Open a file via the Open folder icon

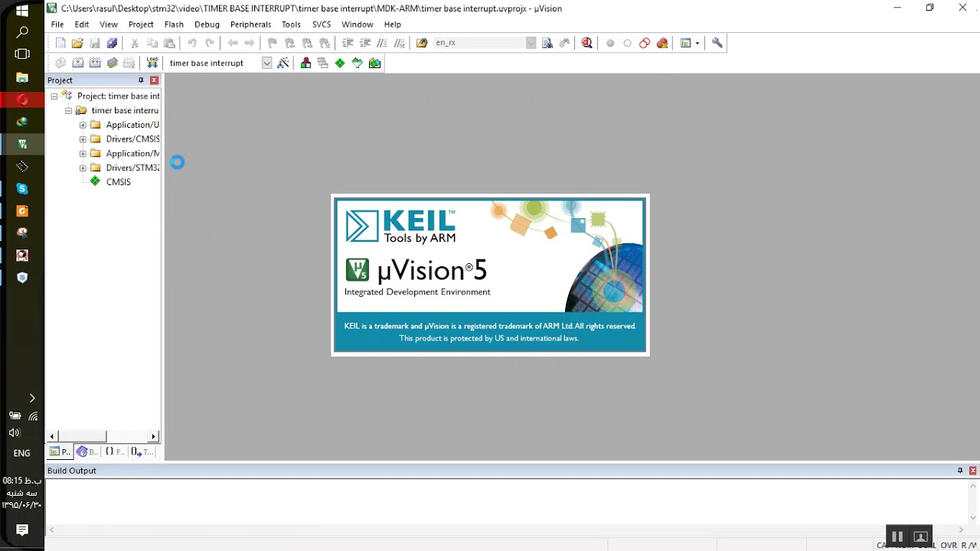(77, 44)
